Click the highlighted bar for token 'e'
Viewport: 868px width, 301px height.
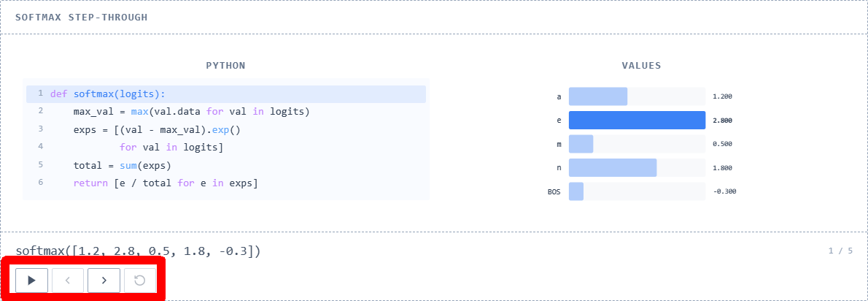(637, 120)
